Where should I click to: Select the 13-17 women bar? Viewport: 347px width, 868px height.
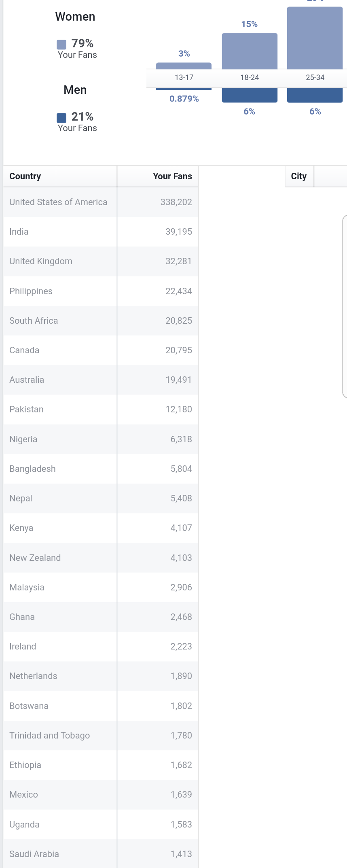point(184,66)
